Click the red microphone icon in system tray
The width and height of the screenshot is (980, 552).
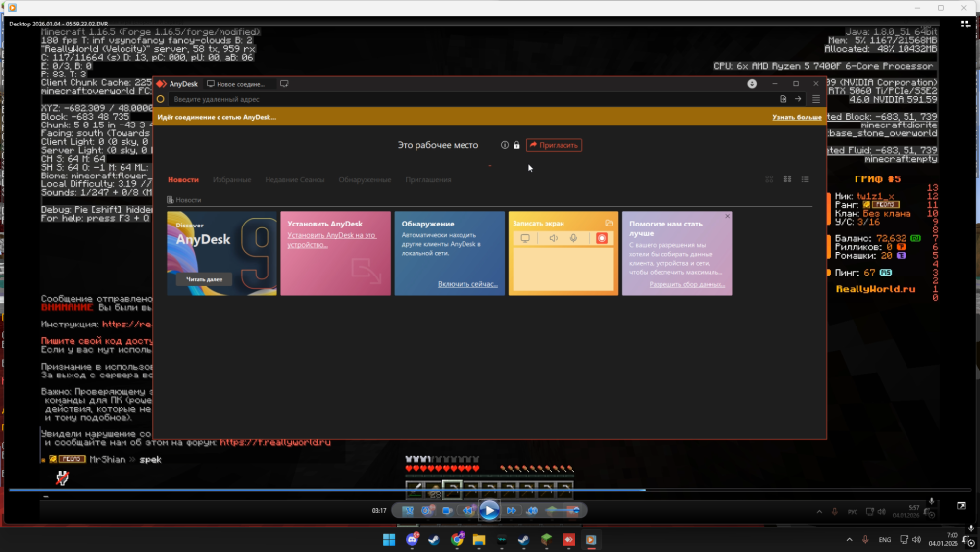click(x=865, y=539)
